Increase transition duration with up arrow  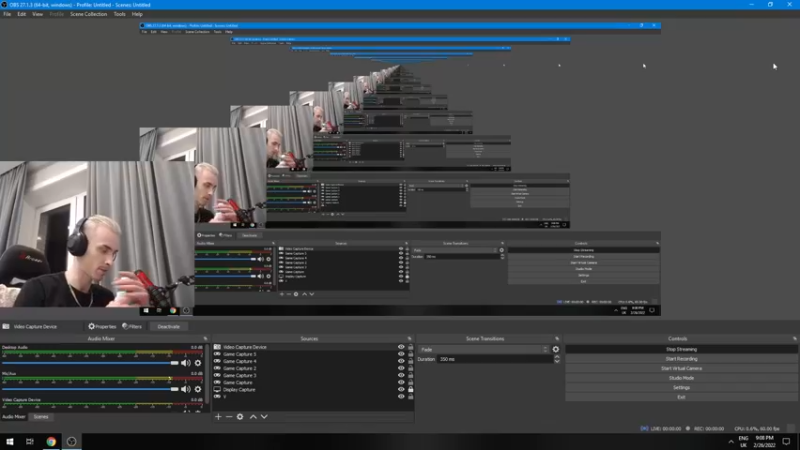[557, 357]
